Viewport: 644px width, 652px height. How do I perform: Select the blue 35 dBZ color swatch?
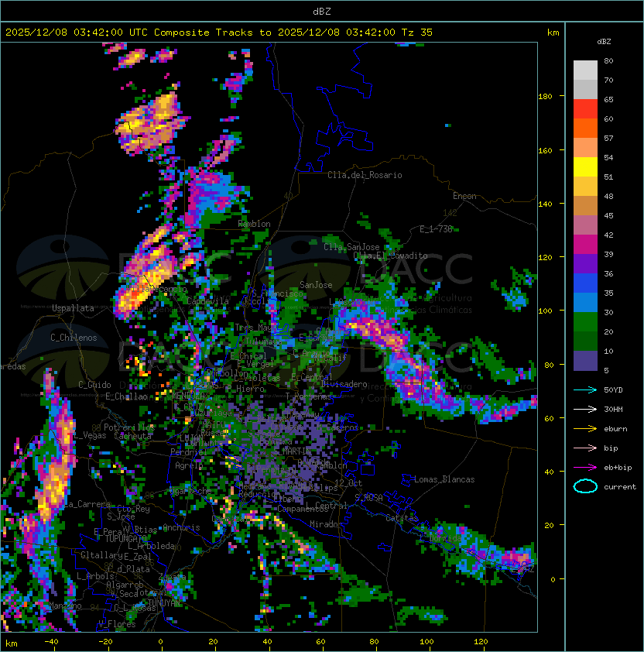(x=585, y=283)
